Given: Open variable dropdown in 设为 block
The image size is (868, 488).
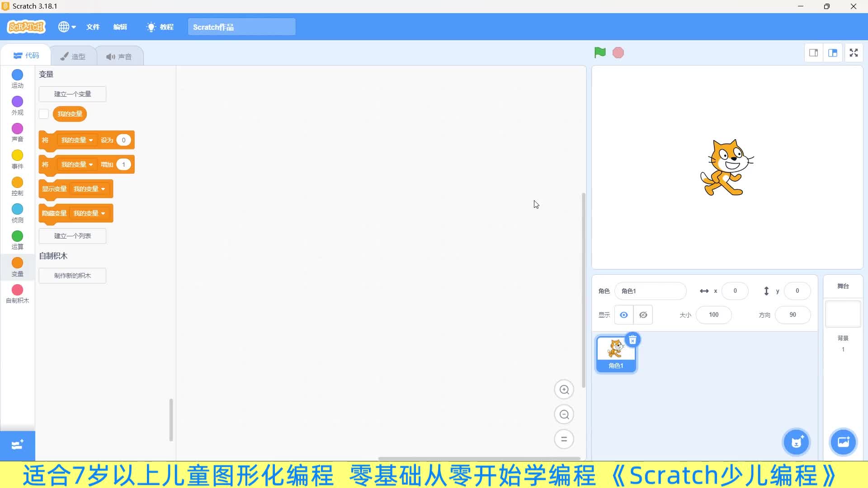Looking at the screenshot, I should click(77, 140).
